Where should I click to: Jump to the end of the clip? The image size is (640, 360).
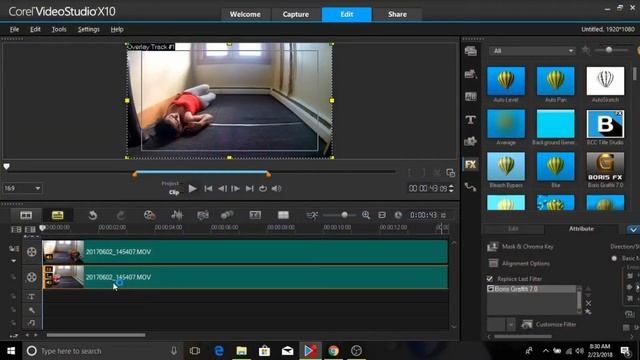pyautogui.click(x=249, y=189)
